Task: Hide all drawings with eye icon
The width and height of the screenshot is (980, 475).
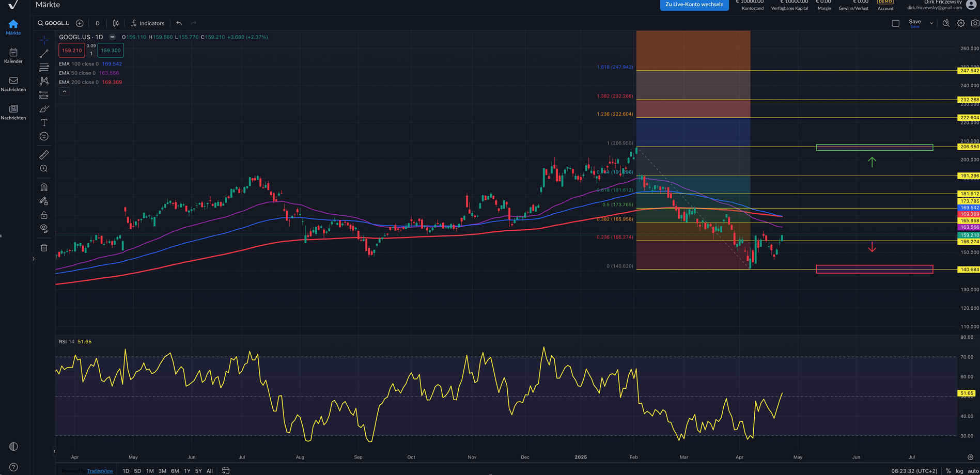Action: point(44,228)
